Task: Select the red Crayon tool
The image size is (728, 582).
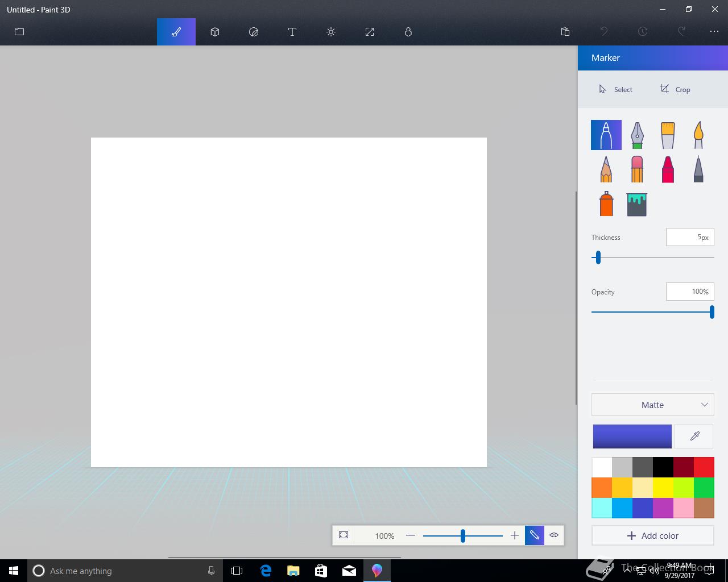Action: (x=668, y=169)
